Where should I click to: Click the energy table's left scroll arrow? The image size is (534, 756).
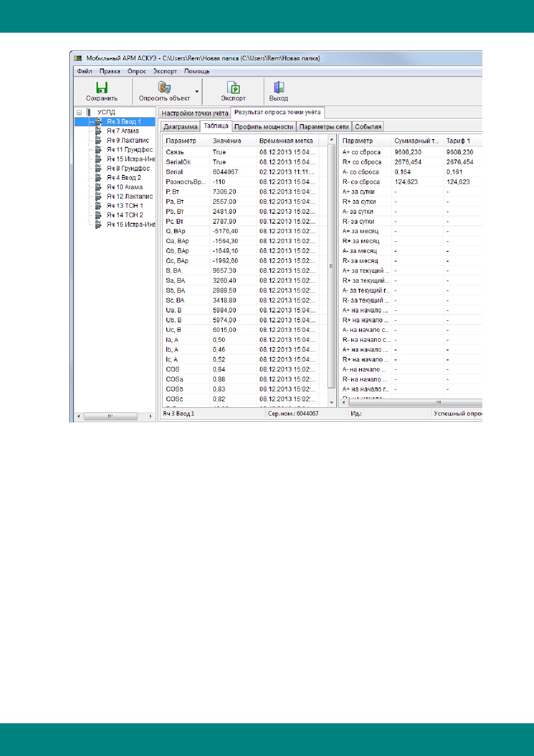coord(344,403)
